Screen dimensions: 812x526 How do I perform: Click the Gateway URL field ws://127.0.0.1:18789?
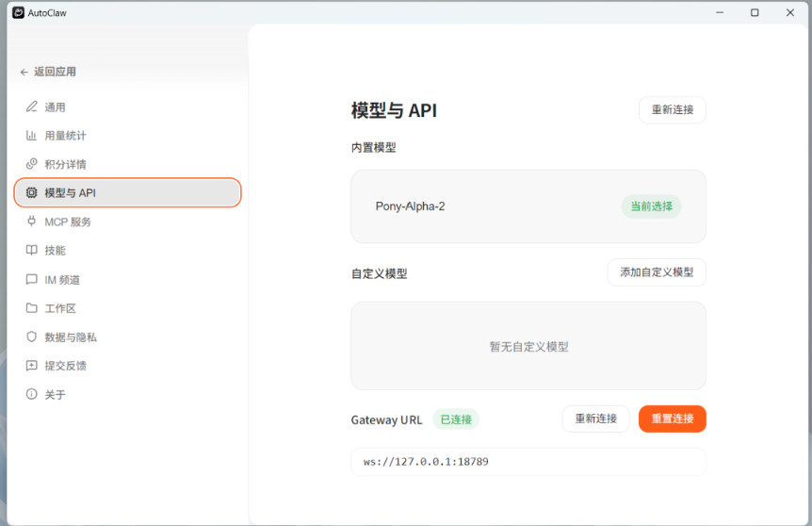[x=528, y=462]
